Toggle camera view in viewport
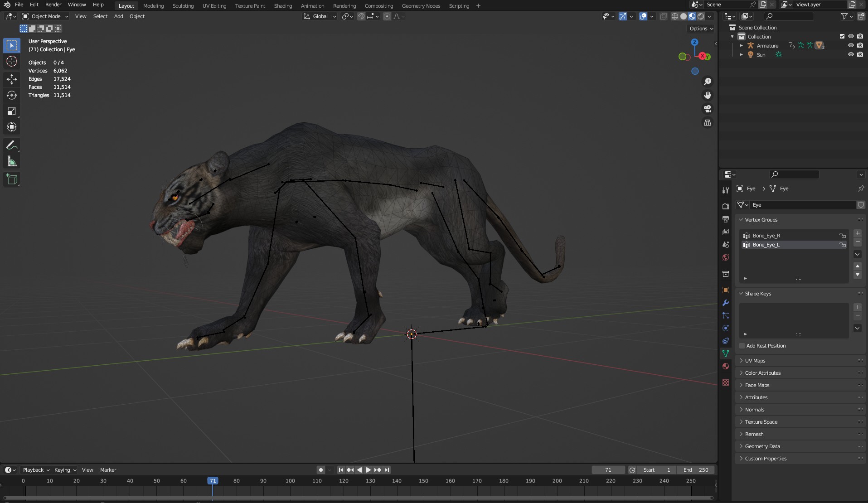 click(707, 109)
